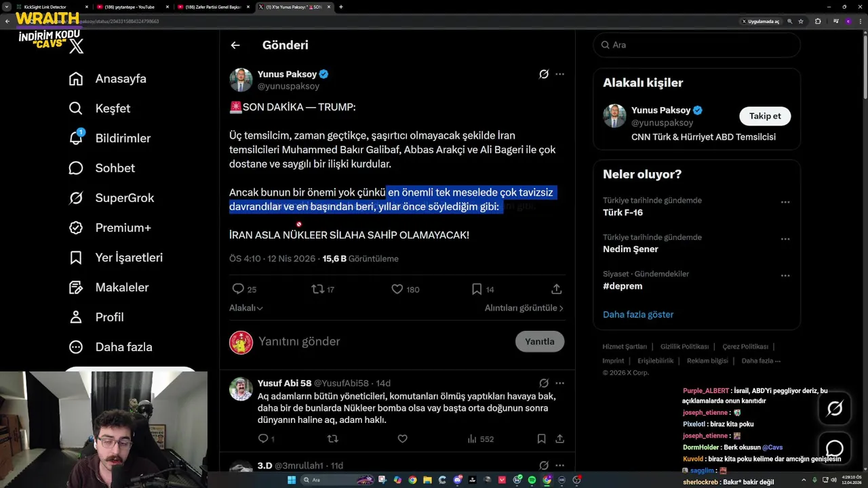
Task: Open Yusuf Abi 58's profile avatar
Action: 241,389
